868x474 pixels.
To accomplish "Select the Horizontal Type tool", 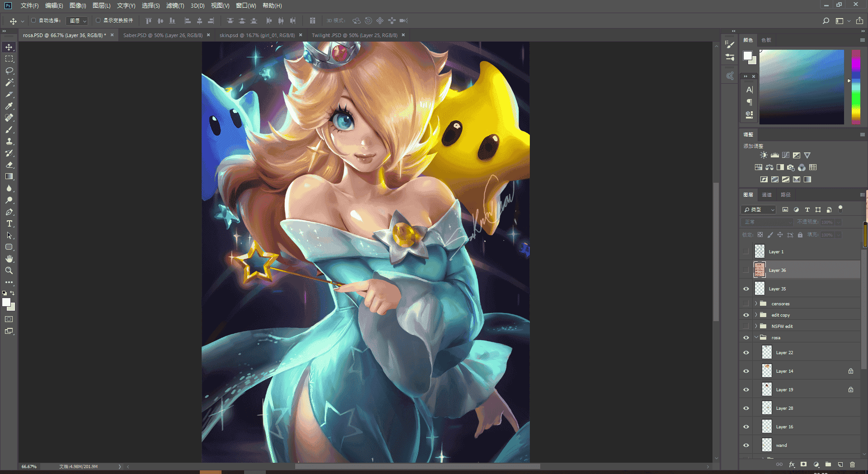I will click(x=9, y=224).
